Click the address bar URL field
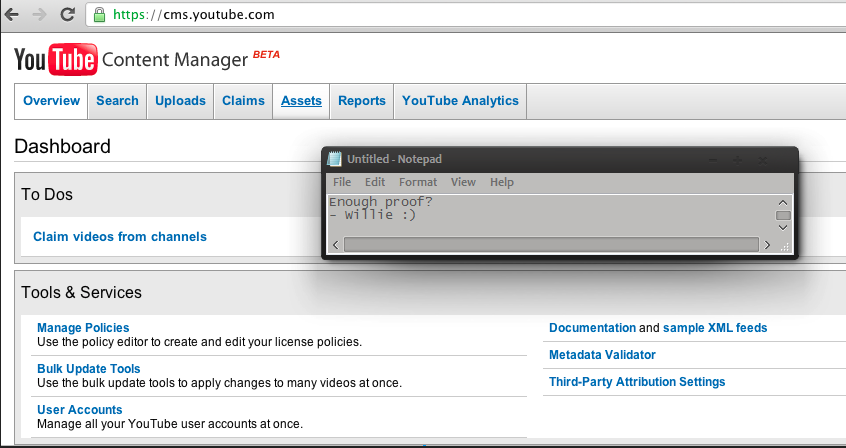The width and height of the screenshot is (846, 448). click(x=464, y=15)
